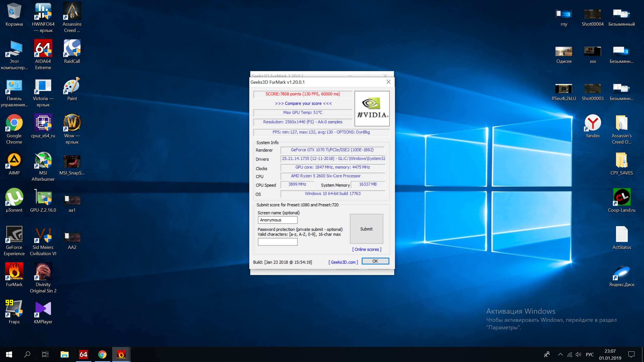Click the GeForce GTX 1070 Ti renderer text
Viewport: 644px width, 362px height.
coord(332,150)
